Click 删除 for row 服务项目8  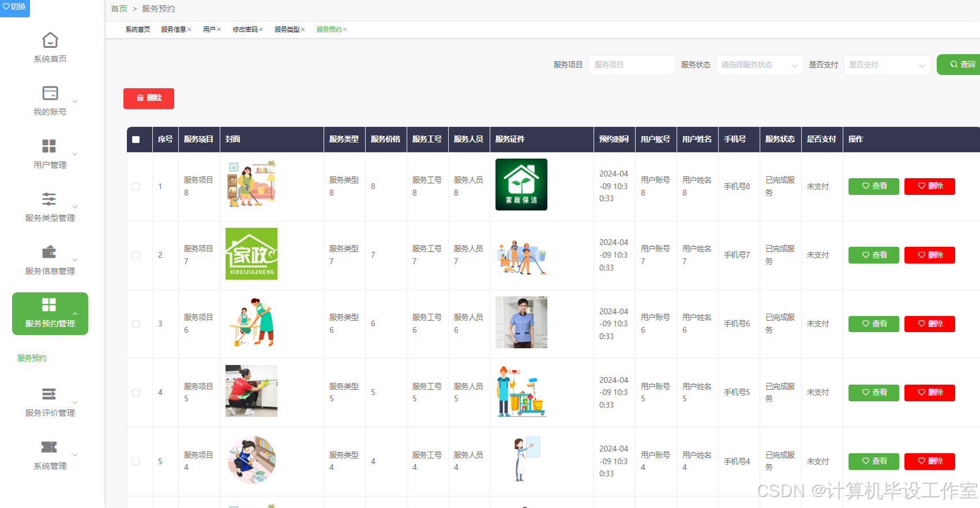pyautogui.click(x=930, y=186)
